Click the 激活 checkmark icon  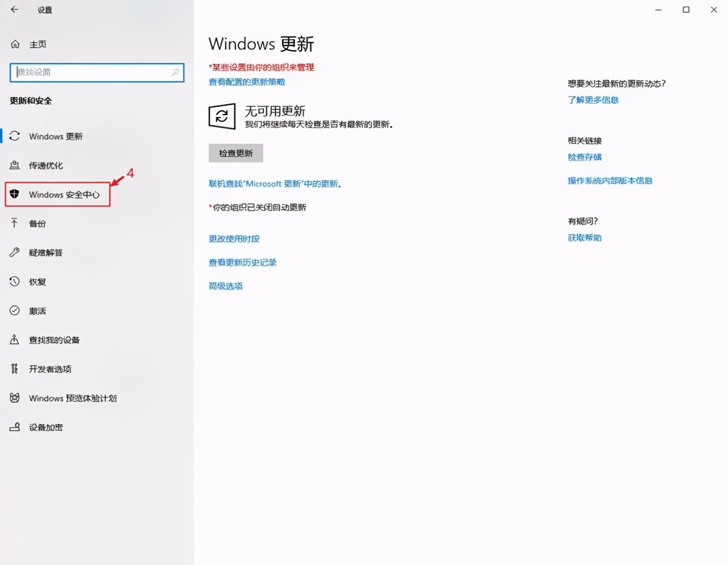pyautogui.click(x=15, y=310)
